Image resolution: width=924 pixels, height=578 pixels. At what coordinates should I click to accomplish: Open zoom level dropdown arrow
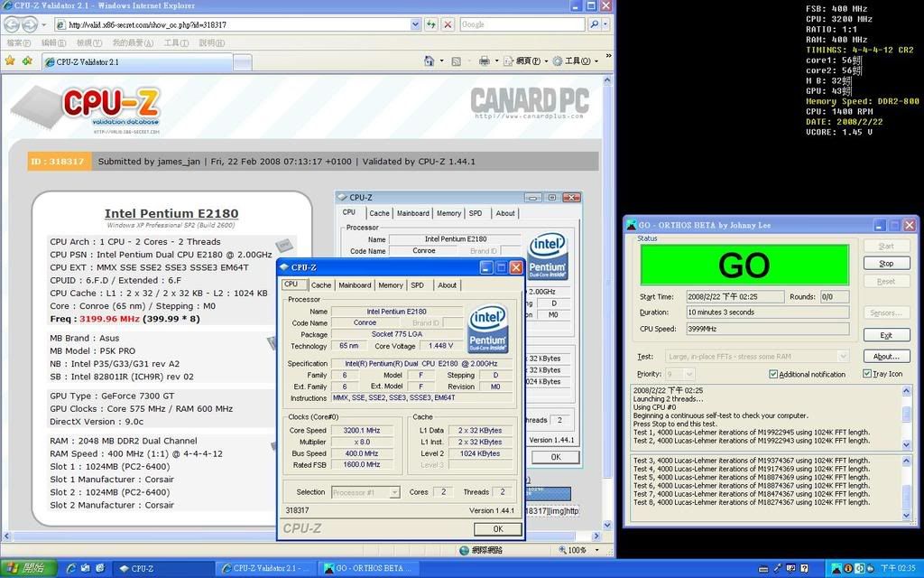[597, 550]
